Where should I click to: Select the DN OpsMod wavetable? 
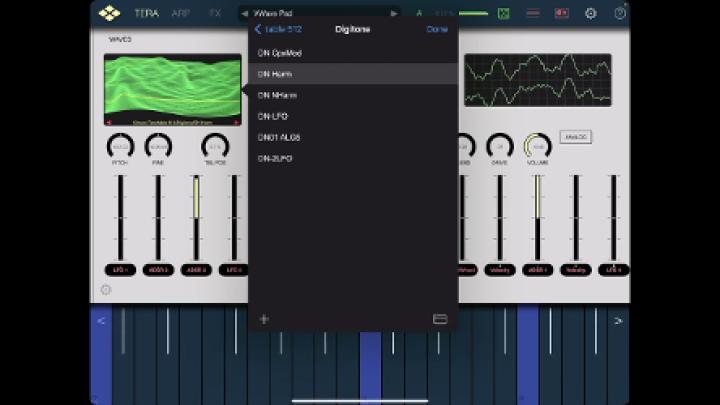click(353, 53)
